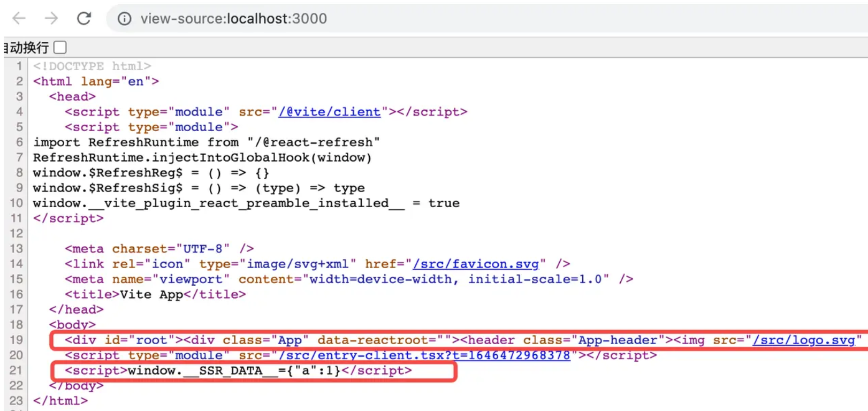Click the meta name="viewport" line
The image size is (868, 411).
point(349,279)
